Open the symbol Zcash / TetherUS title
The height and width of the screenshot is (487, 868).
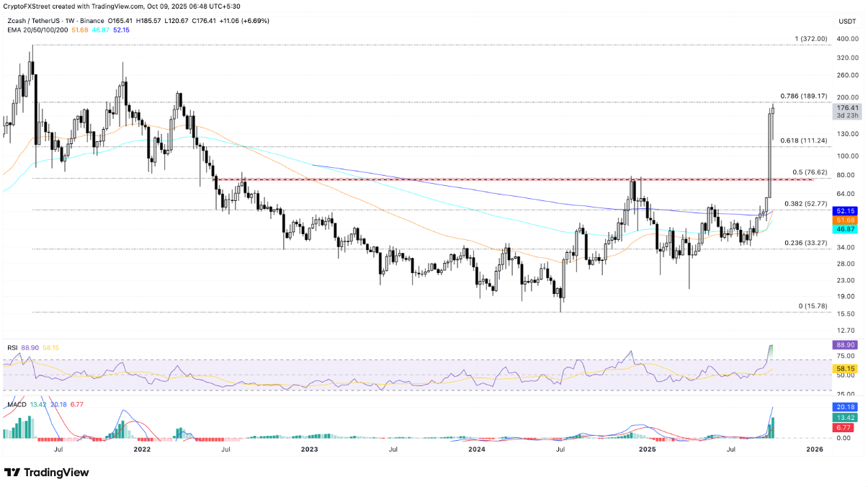34,21
